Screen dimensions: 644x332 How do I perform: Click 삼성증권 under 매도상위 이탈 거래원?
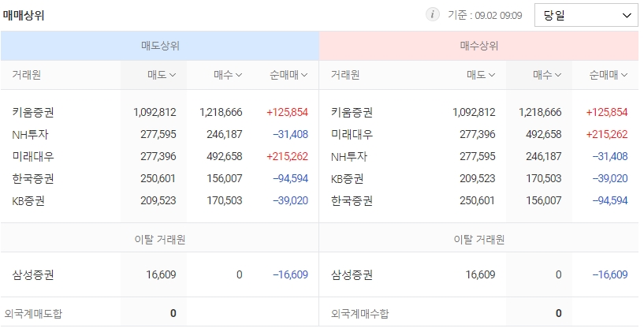point(33,274)
